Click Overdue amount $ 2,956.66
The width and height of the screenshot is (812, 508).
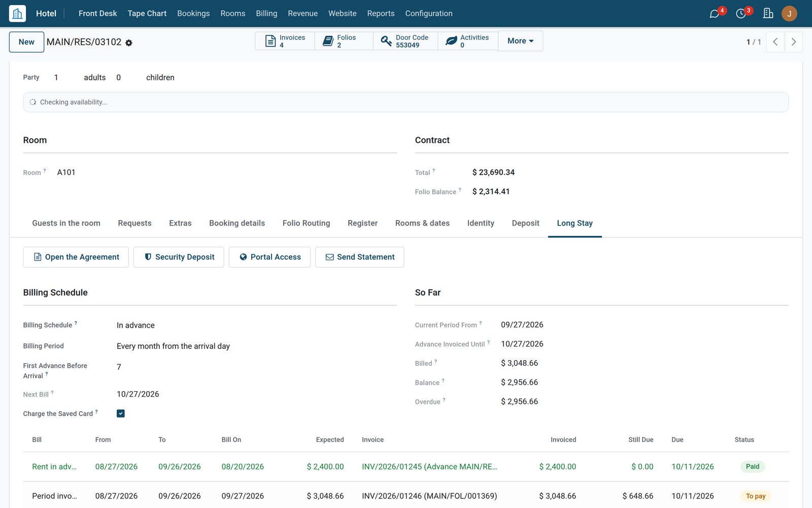point(519,401)
